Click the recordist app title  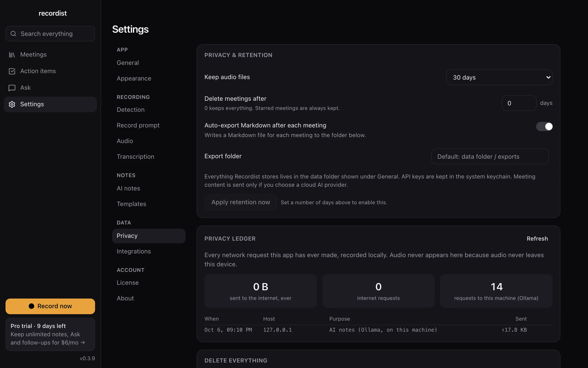[x=52, y=13]
